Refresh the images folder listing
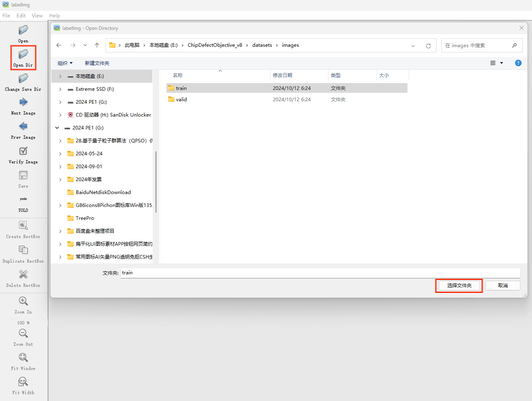The width and height of the screenshot is (532, 401). (x=428, y=46)
